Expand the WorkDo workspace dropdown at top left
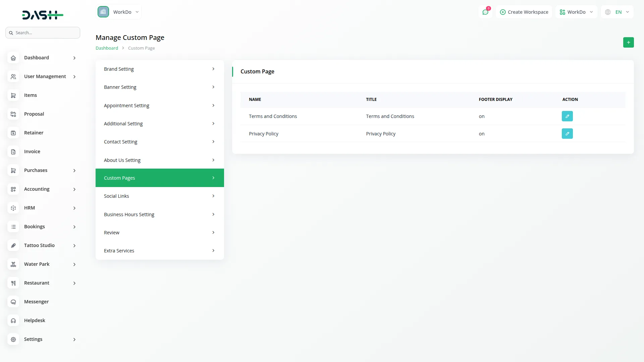 (119, 12)
